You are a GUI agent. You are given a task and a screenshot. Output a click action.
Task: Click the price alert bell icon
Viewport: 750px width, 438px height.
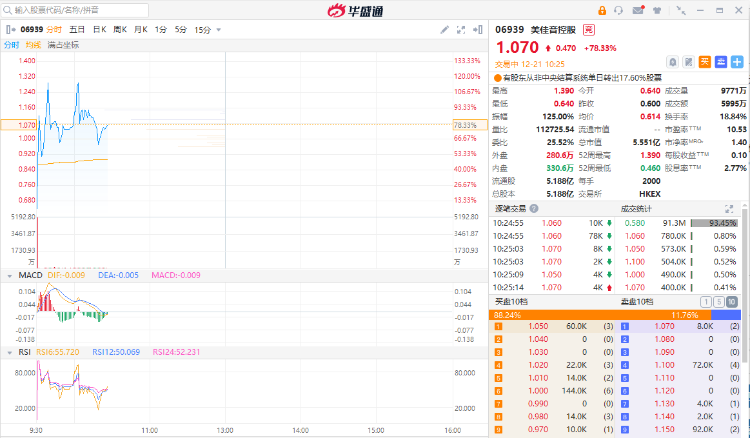pyautogui.click(x=672, y=61)
